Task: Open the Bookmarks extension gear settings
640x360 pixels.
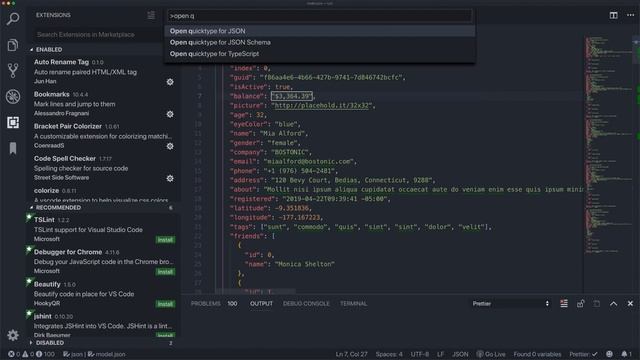Action: 170,114
